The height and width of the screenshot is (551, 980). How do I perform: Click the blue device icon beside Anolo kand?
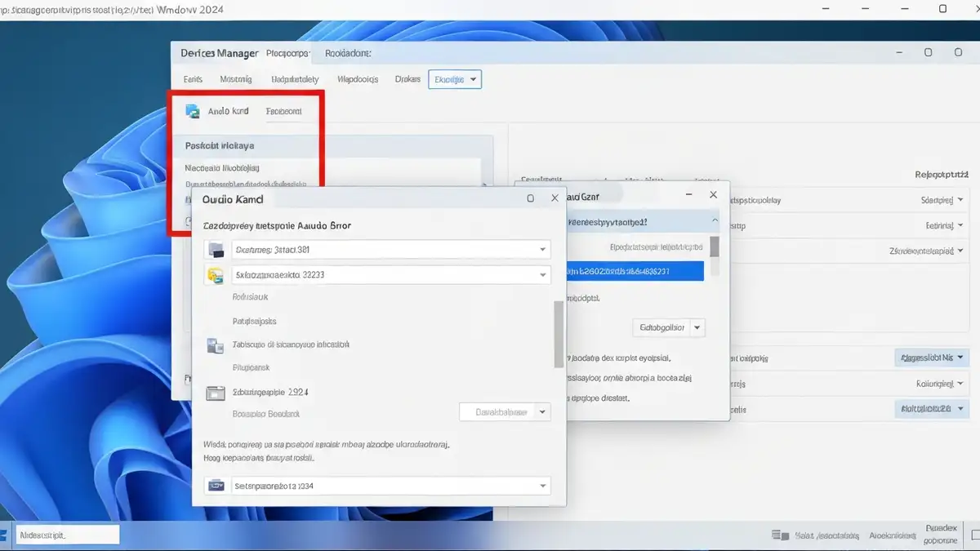[193, 111]
